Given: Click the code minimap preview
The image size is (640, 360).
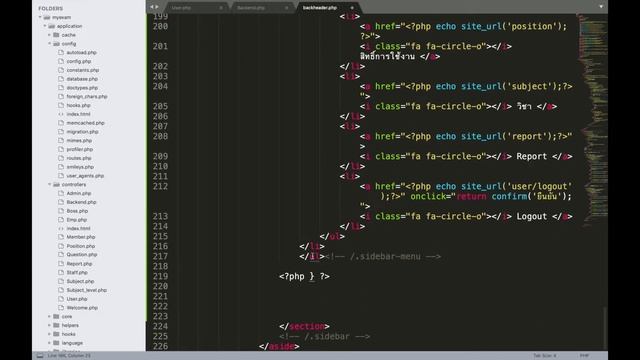Looking at the screenshot, I should [x=592, y=120].
